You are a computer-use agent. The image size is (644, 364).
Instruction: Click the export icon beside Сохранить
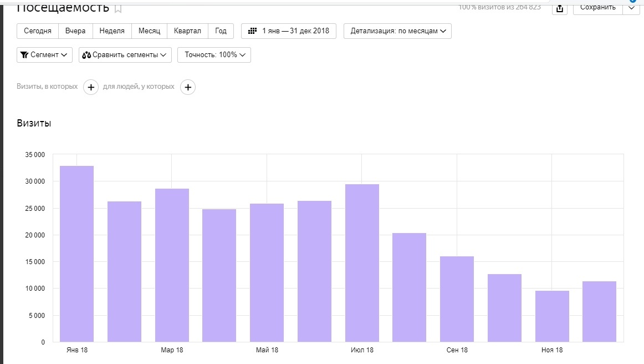point(560,8)
